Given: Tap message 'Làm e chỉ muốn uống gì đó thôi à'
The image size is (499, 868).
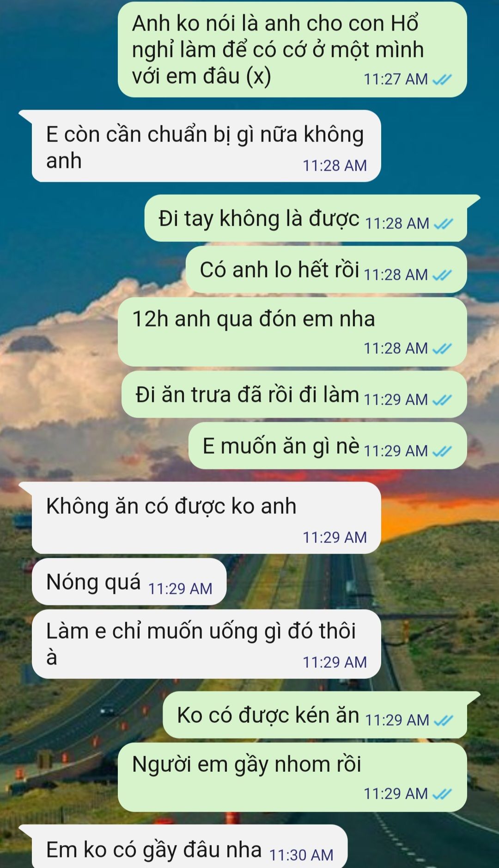Looking at the screenshot, I should [206, 644].
